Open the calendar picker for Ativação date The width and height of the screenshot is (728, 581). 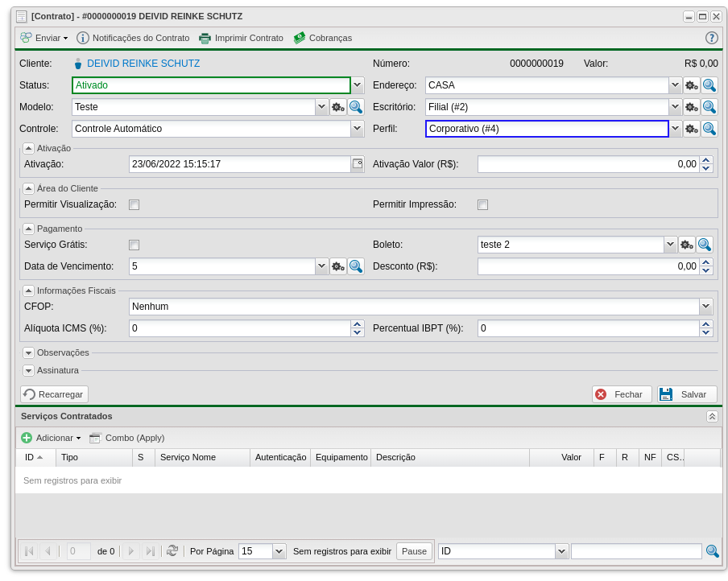[x=358, y=164]
